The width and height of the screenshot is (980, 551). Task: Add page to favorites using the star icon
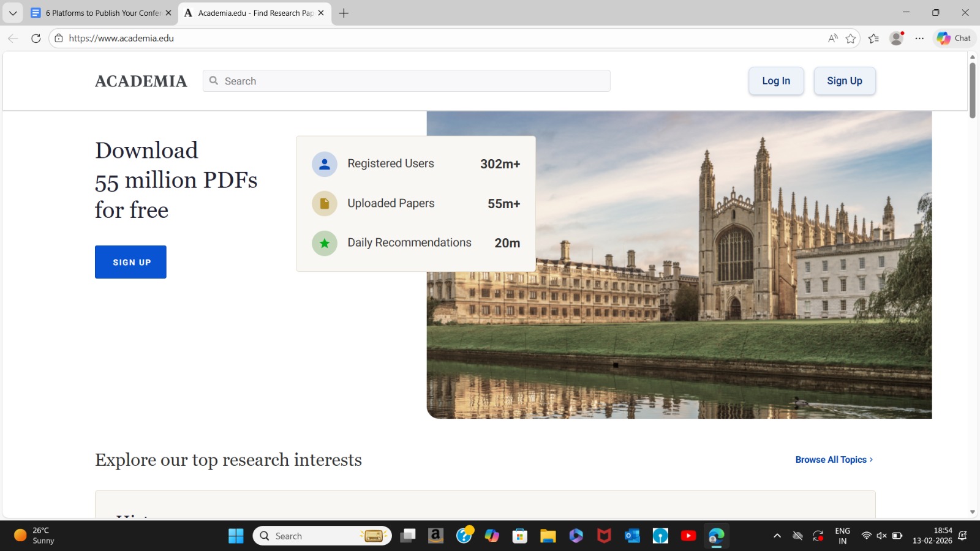pos(850,38)
